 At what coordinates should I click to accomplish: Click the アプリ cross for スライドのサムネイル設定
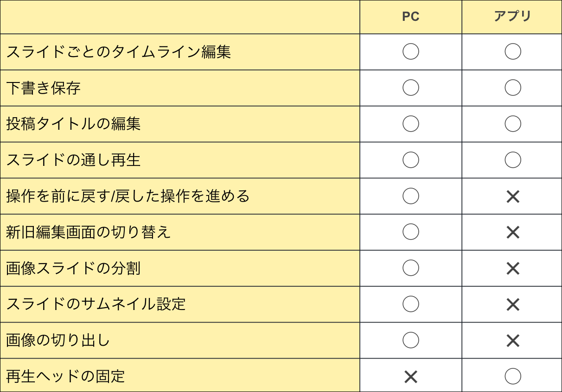point(513,304)
